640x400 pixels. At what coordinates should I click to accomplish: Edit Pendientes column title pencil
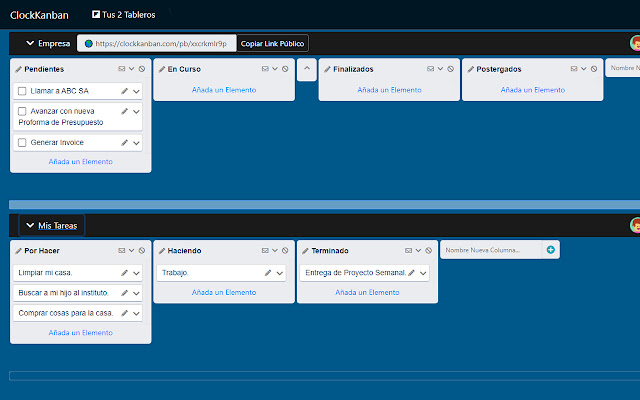pos(18,69)
